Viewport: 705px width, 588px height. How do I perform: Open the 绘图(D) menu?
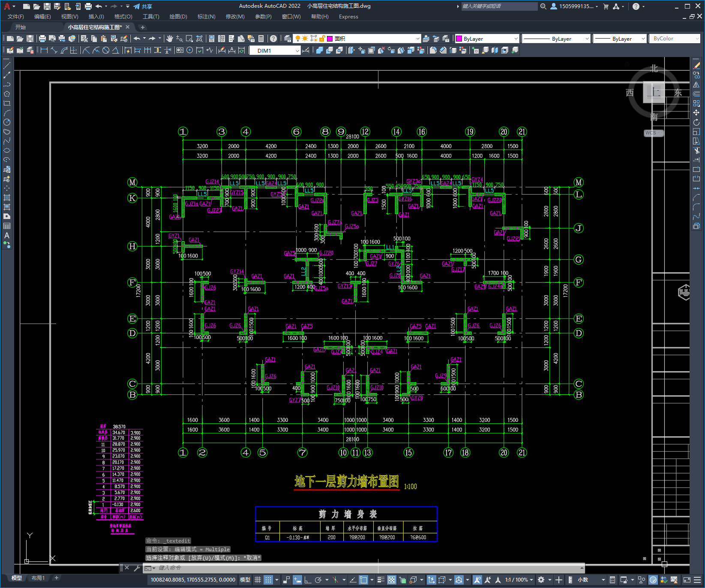(178, 17)
